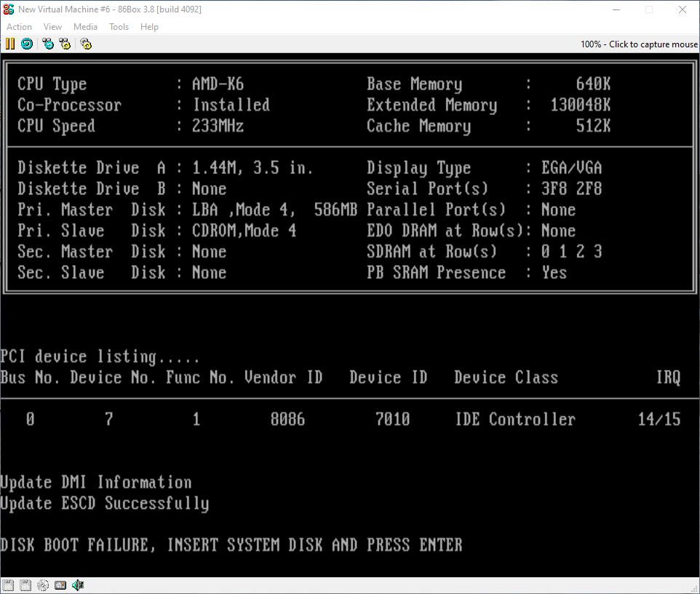
Task: Click the 86Box icon in the title bar
Action: tap(9, 9)
